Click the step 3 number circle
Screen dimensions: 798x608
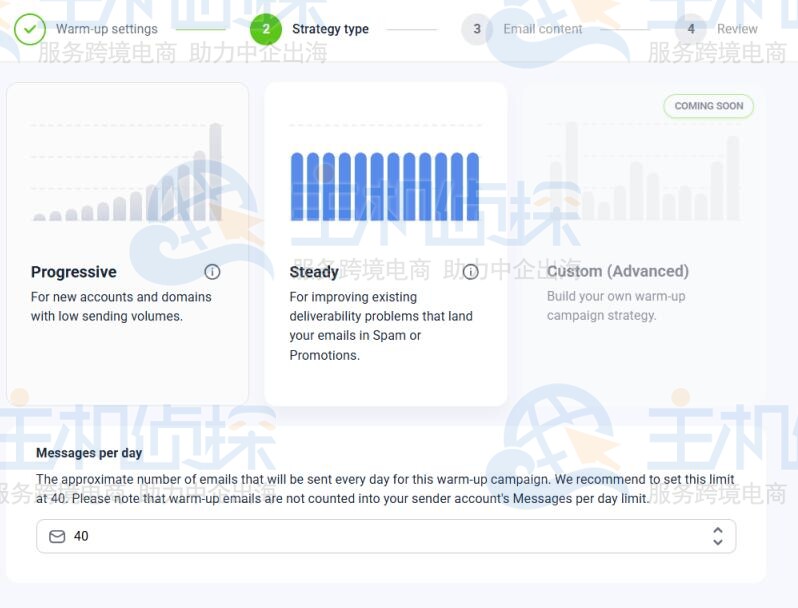477,29
